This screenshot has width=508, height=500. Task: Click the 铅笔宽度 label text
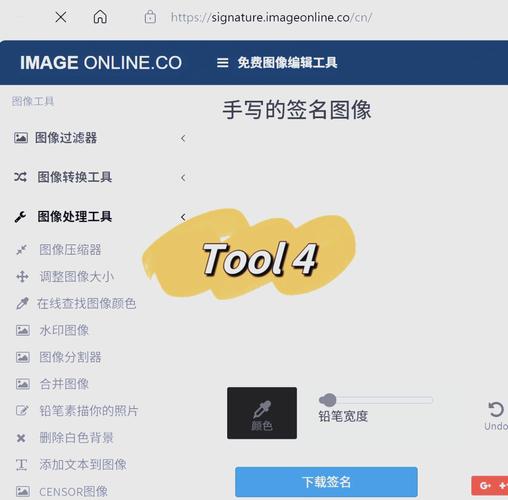pos(343,416)
